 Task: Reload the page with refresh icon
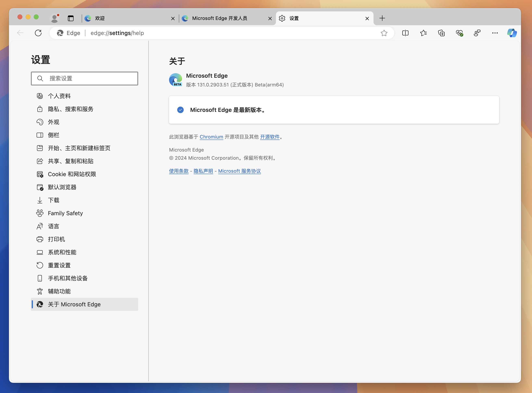pyautogui.click(x=38, y=33)
